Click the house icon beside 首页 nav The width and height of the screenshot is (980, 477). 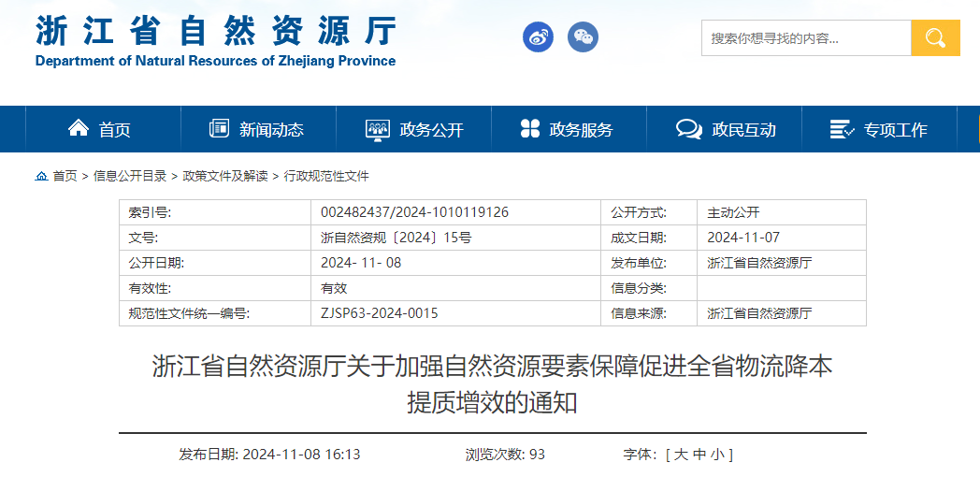[x=79, y=128]
